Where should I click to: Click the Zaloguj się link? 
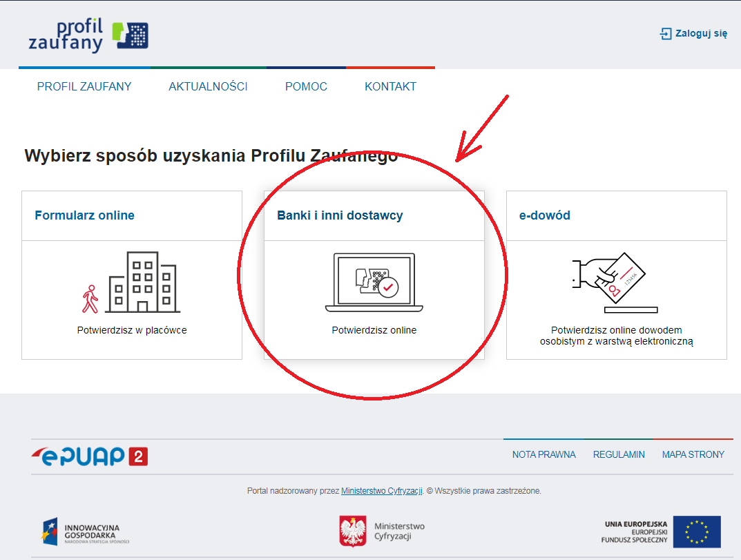(701, 33)
